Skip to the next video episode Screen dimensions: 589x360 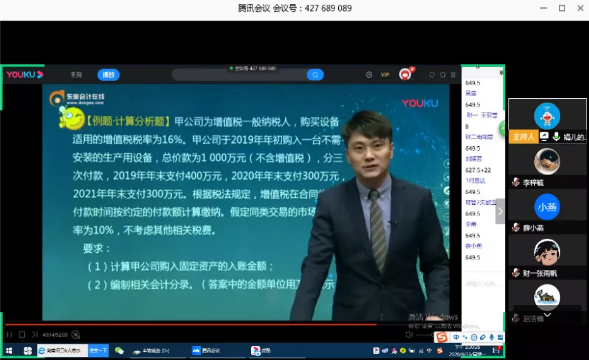tap(35, 334)
